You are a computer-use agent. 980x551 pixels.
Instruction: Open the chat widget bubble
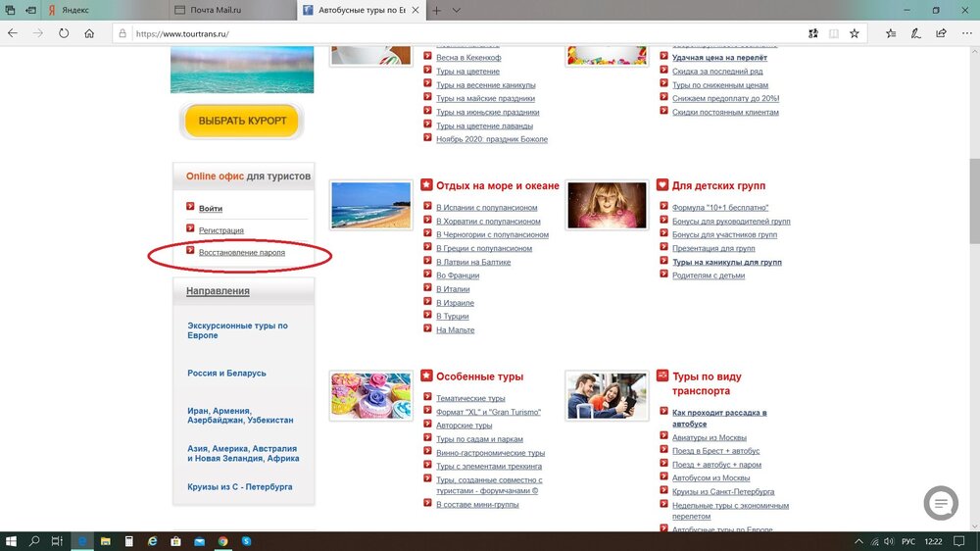pos(941,503)
